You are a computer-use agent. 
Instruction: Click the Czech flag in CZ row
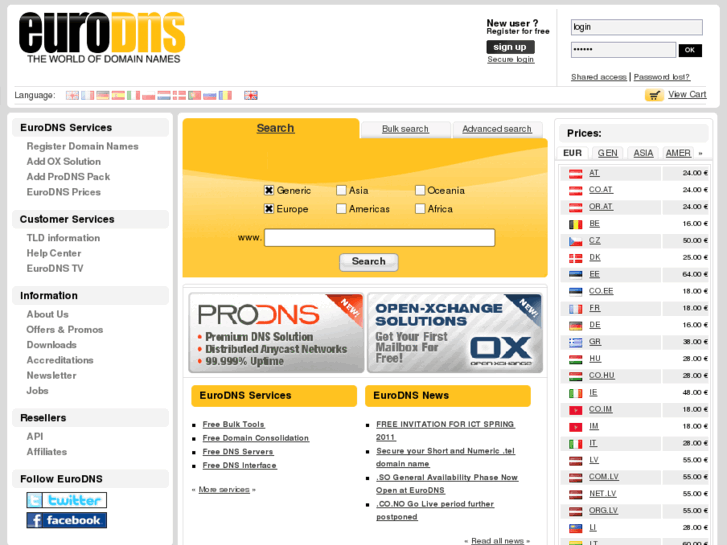click(575, 241)
